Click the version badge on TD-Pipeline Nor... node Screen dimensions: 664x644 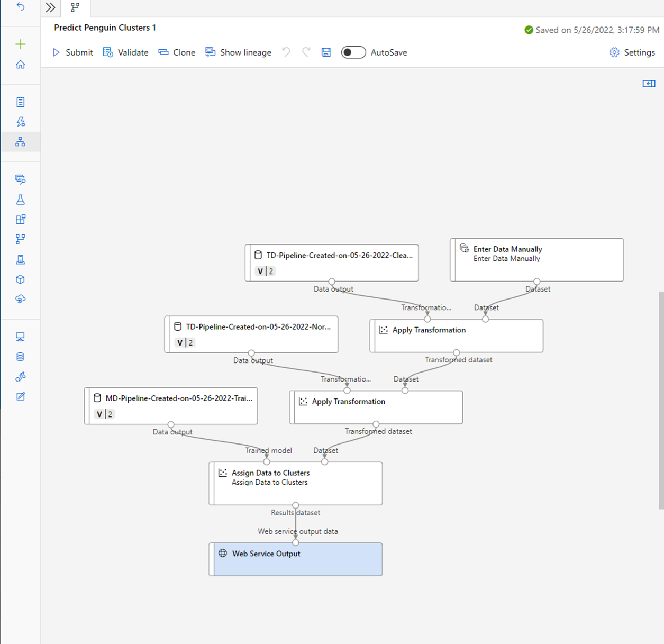point(185,342)
